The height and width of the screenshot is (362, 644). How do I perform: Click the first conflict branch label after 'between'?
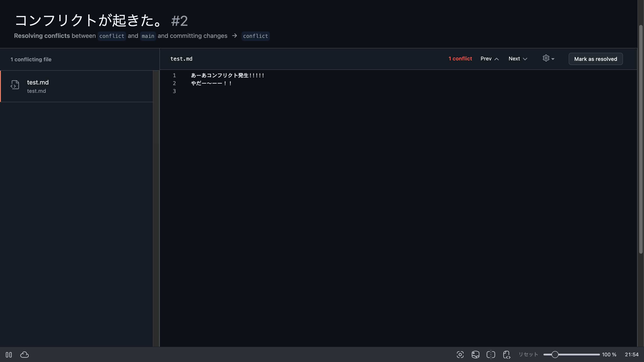[x=111, y=36]
